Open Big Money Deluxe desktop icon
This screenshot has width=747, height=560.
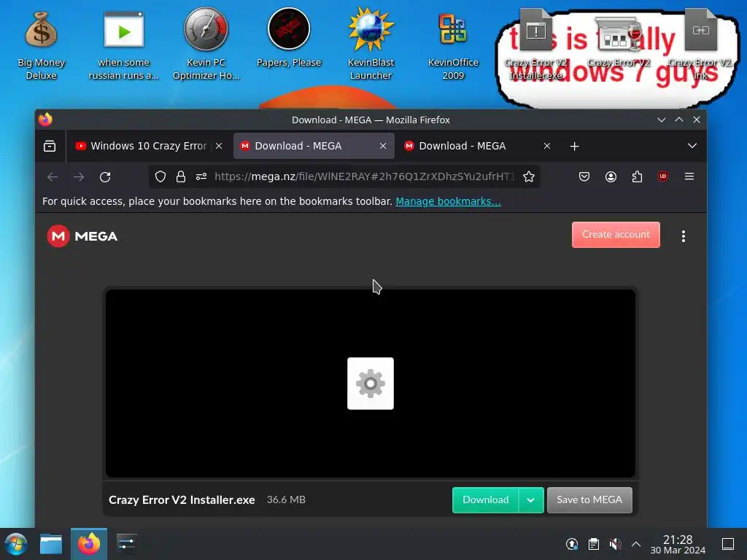[42, 45]
